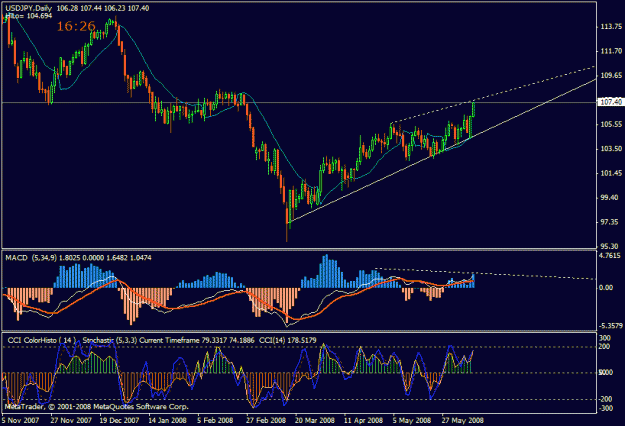Click the 27 Feb 2008 date label

[x=266, y=420]
